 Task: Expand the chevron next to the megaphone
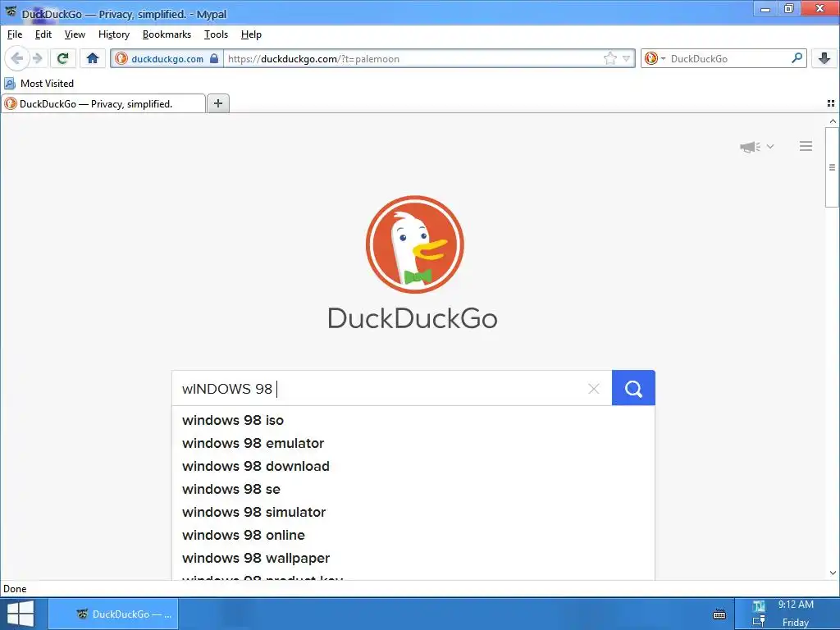769,146
